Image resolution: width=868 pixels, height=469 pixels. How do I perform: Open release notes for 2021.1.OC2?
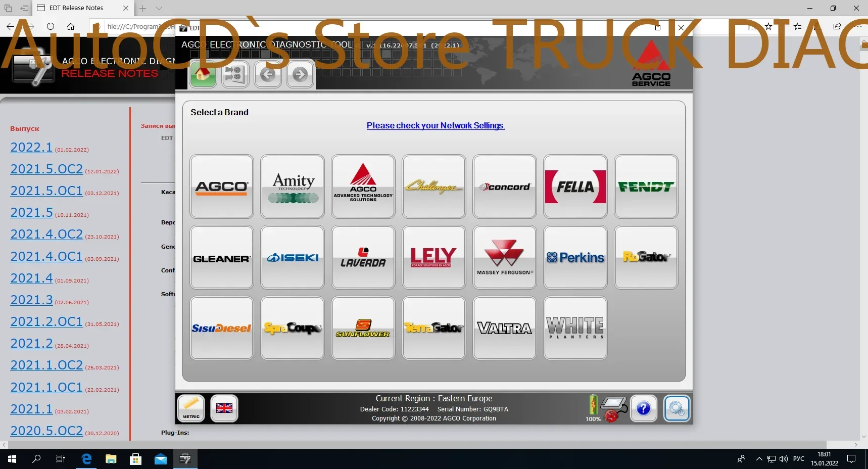click(x=46, y=365)
